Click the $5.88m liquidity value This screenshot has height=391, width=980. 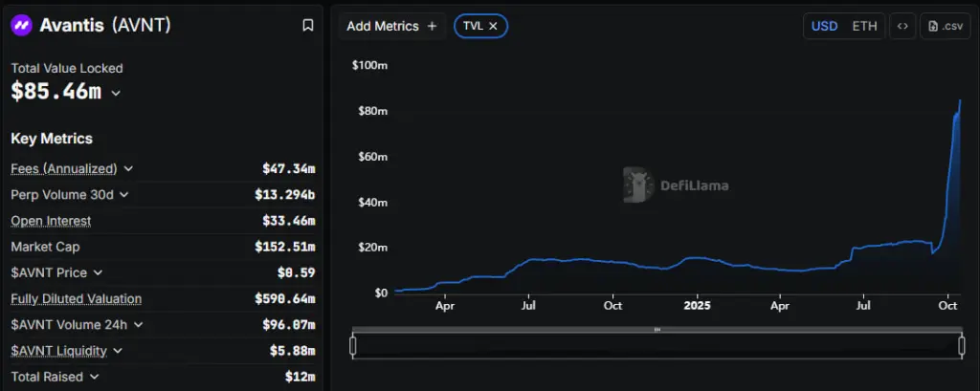pos(293,351)
